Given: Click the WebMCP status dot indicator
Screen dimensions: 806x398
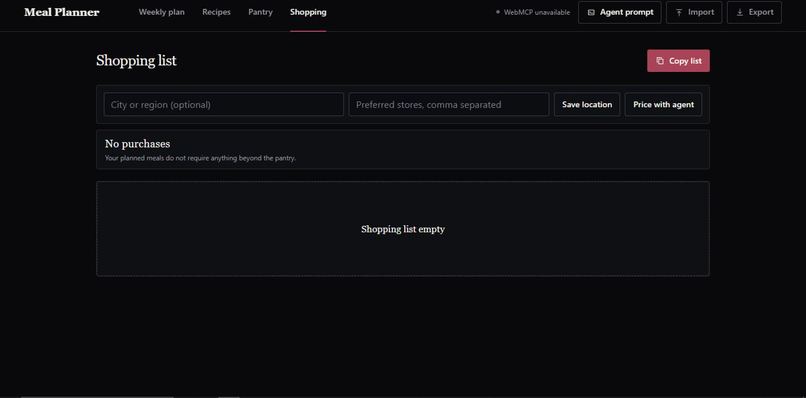Looking at the screenshot, I should 498,12.
